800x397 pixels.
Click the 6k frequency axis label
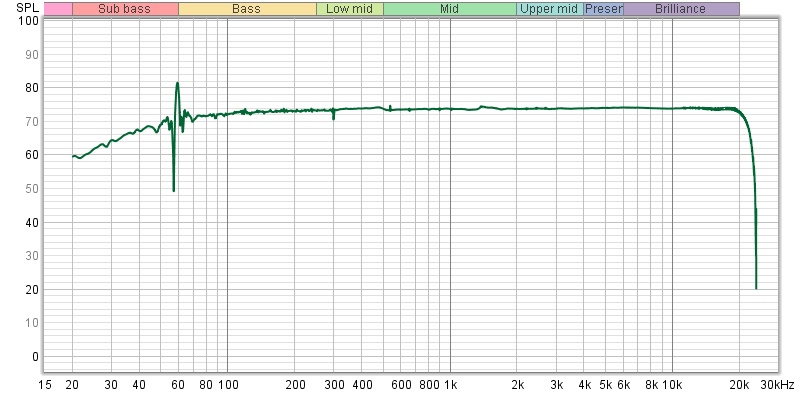[x=623, y=385]
